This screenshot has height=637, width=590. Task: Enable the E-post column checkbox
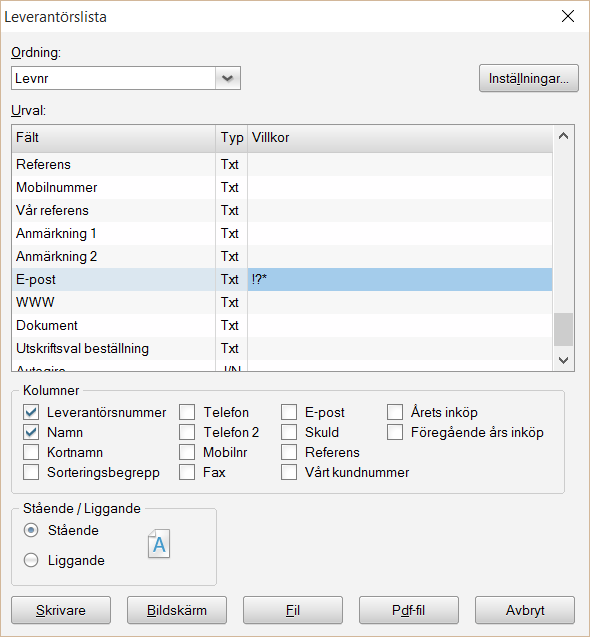tap(289, 412)
